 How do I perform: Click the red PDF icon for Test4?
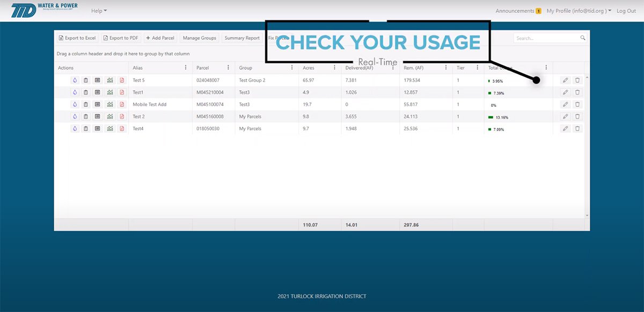(x=122, y=129)
